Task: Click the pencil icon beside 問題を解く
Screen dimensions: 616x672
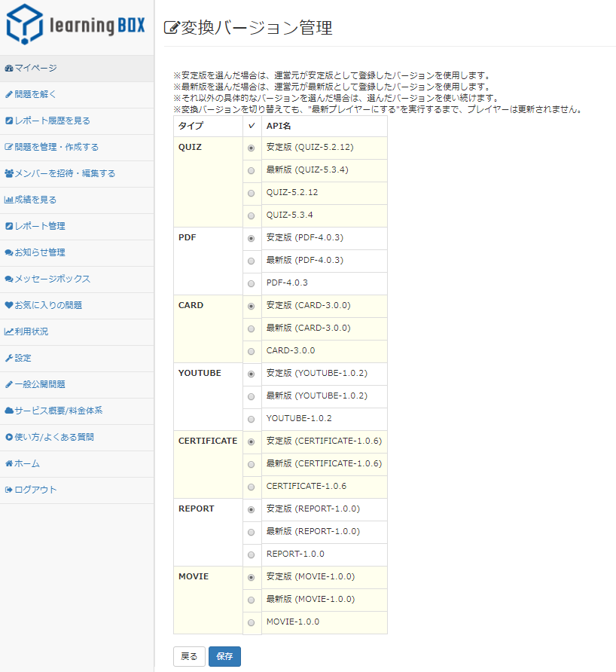Action: 9,95
